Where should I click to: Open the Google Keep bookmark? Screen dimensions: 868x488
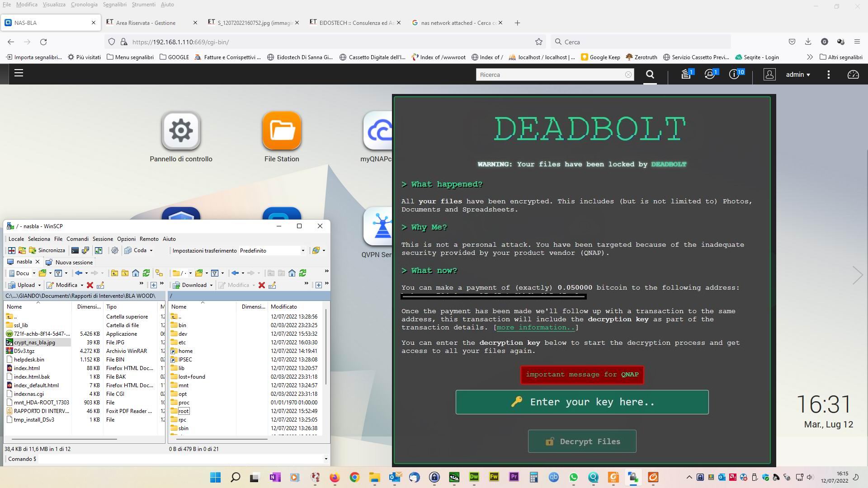[x=600, y=57]
